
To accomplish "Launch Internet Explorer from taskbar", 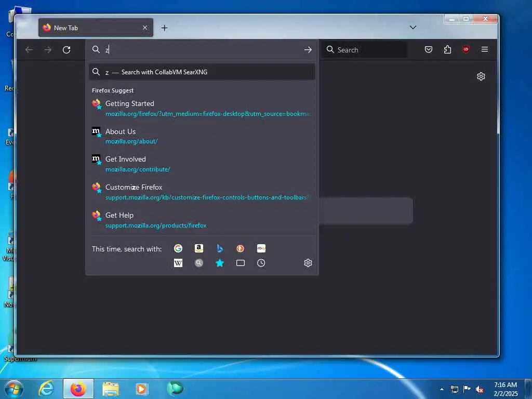I will click(x=46, y=389).
